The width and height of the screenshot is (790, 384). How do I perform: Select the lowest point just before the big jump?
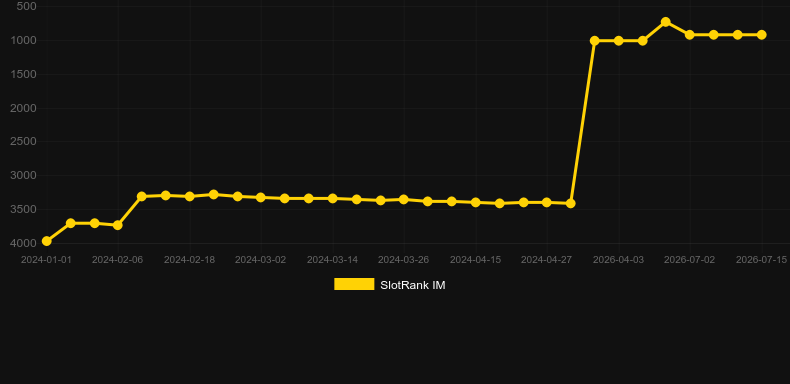570,204
